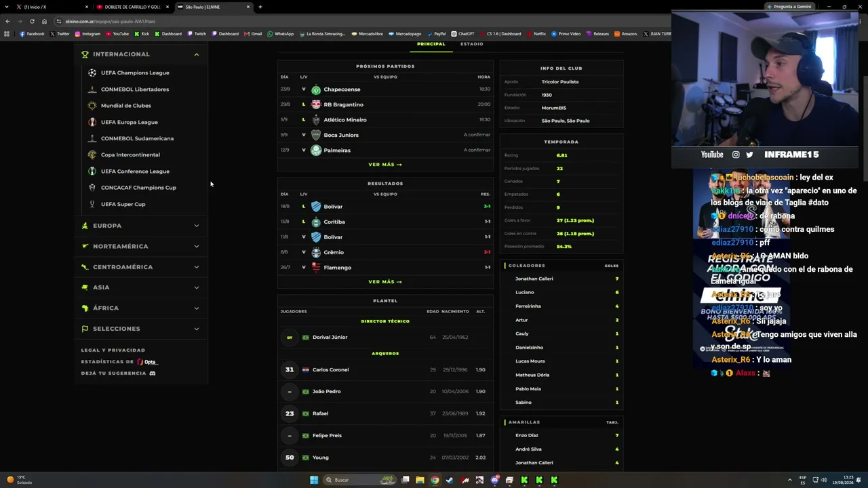Open the UEFA Super Cup link
The image size is (868, 488).
point(123,204)
